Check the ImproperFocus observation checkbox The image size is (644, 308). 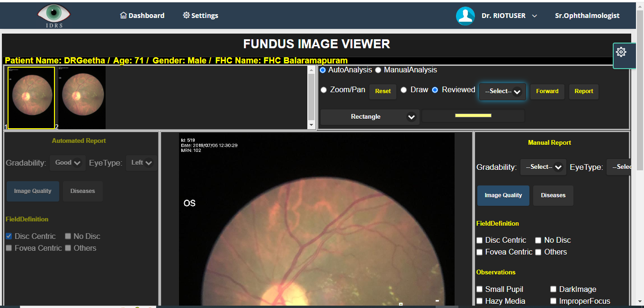pyautogui.click(x=554, y=301)
